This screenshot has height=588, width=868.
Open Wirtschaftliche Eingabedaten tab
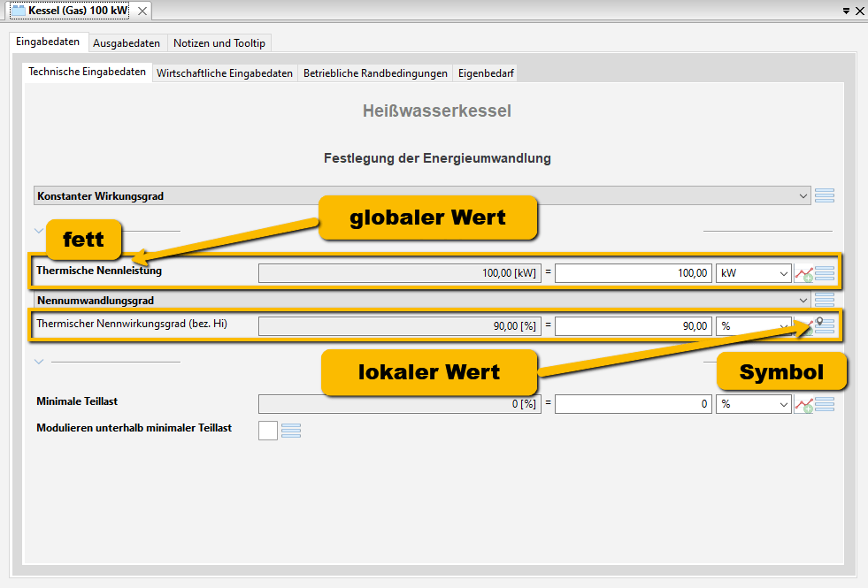(225, 73)
